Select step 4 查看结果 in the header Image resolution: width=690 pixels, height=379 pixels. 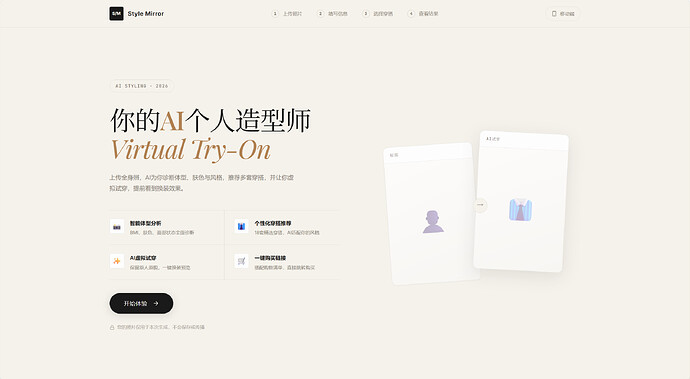[x=423, y=14]
